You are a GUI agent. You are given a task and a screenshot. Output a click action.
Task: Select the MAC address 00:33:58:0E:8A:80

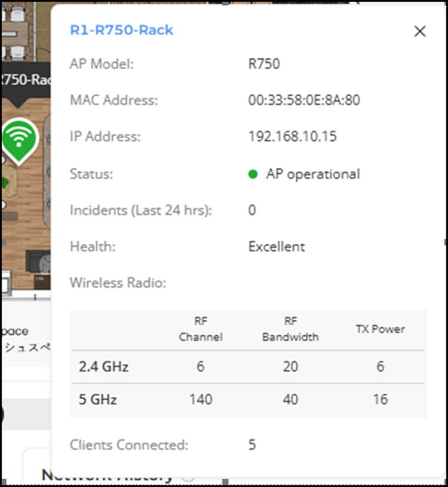[x=303, y=100]
